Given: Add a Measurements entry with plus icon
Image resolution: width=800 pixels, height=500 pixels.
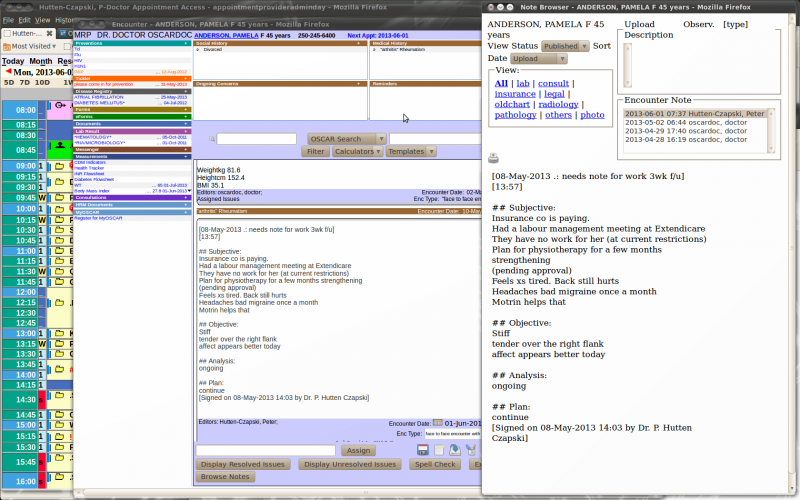Looking at the screenshot, I should click(186, 157).
